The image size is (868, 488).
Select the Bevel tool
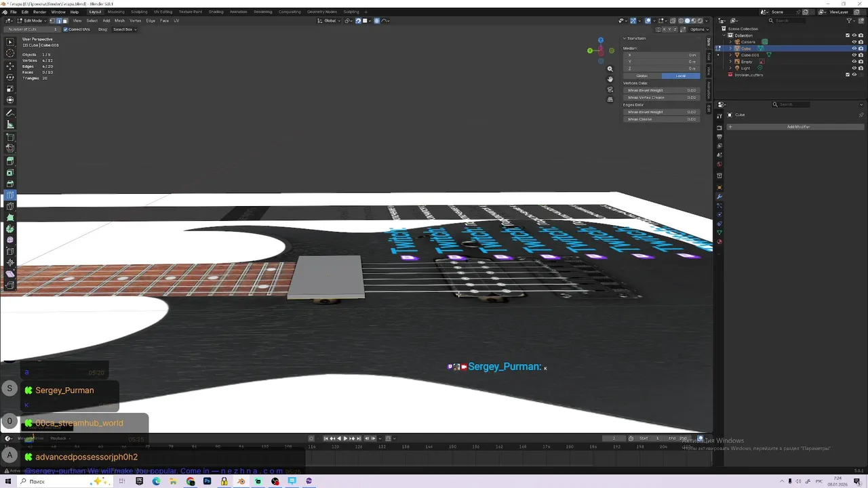point(10,184)
